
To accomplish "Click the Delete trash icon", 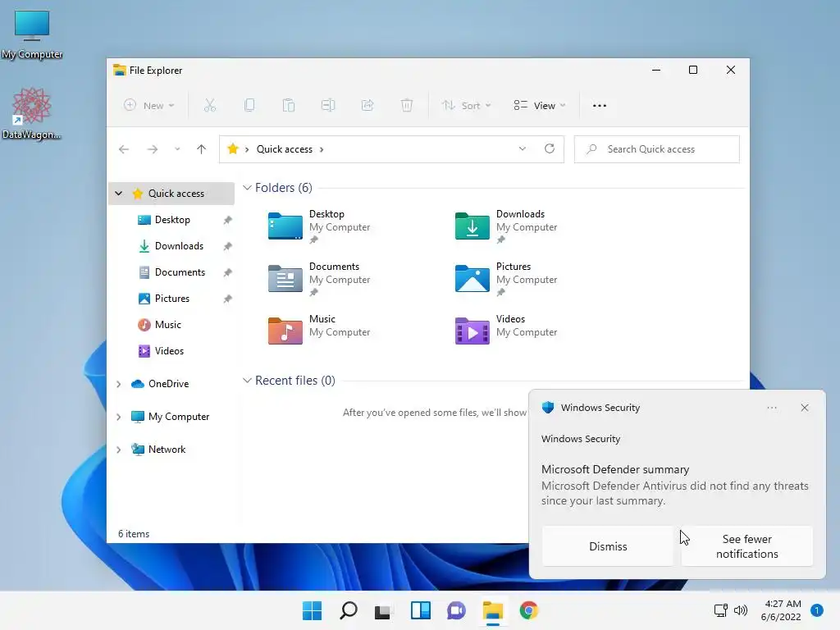I will point(407,106).
